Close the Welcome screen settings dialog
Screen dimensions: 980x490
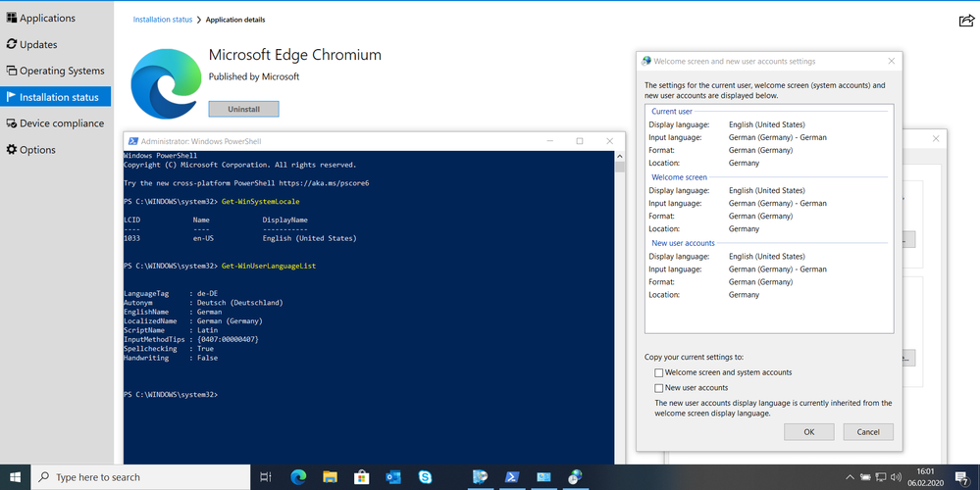pyautogui.click(x=892, y=61)
